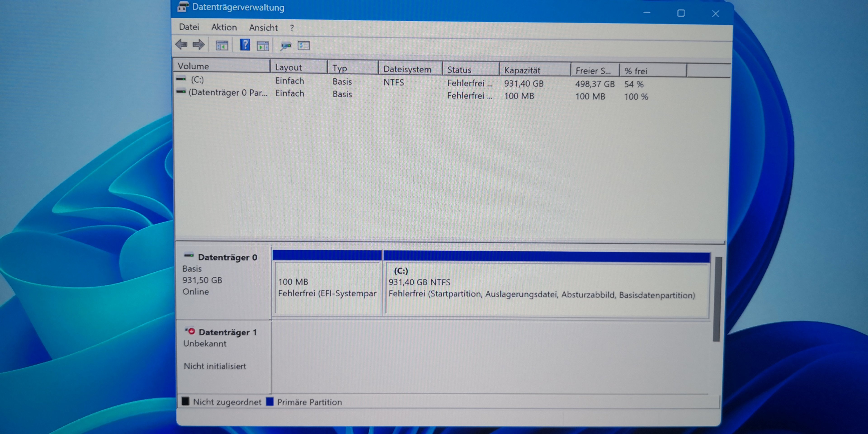This screenshot has width=868, height=434.
Task: Click the Back arrow toolbar icon
Action: pyautogui.click(x=182, y=45)
